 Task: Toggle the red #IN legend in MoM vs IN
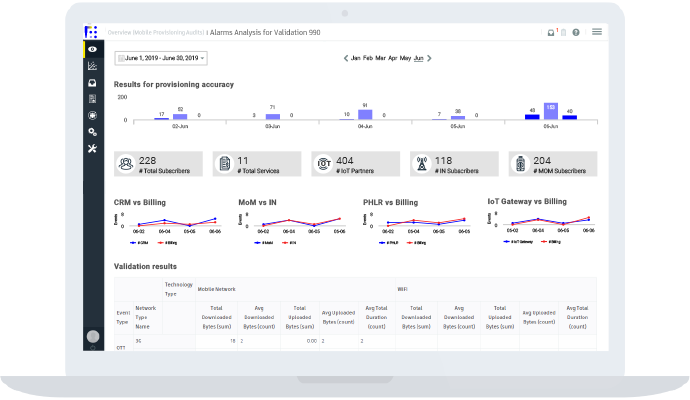tap(290, 243)
